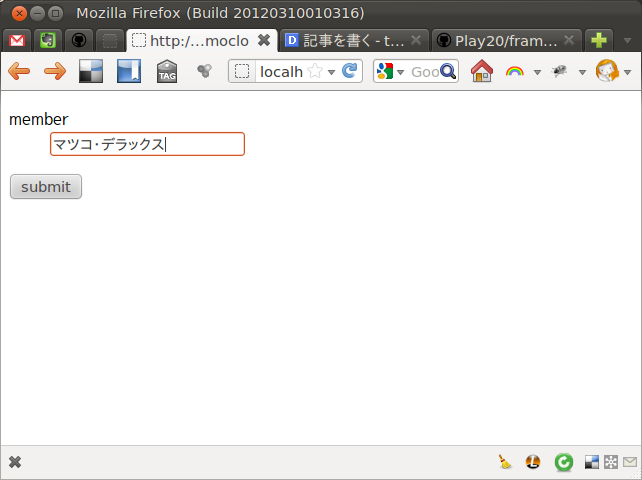Click the orange-haired avatar icon
Viewport: 642px width, 480px height.
click(x=607, y=71)
